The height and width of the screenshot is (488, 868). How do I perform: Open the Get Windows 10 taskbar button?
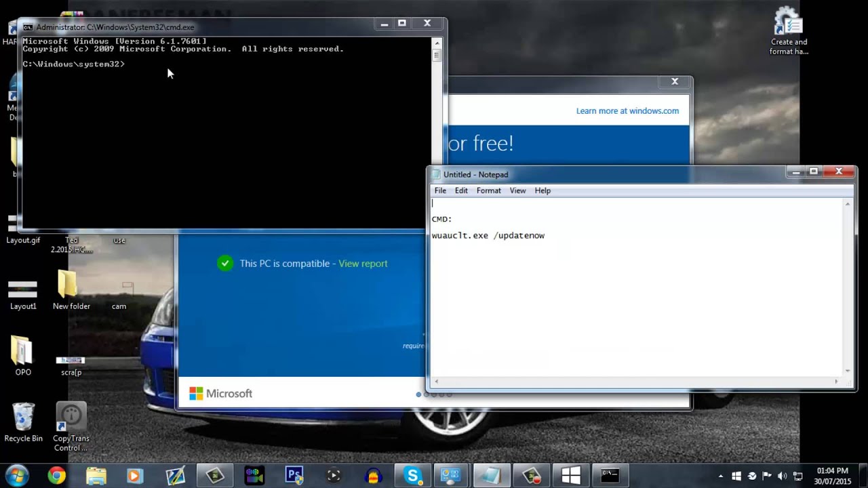pyautogui.click(x=570, y=476)
